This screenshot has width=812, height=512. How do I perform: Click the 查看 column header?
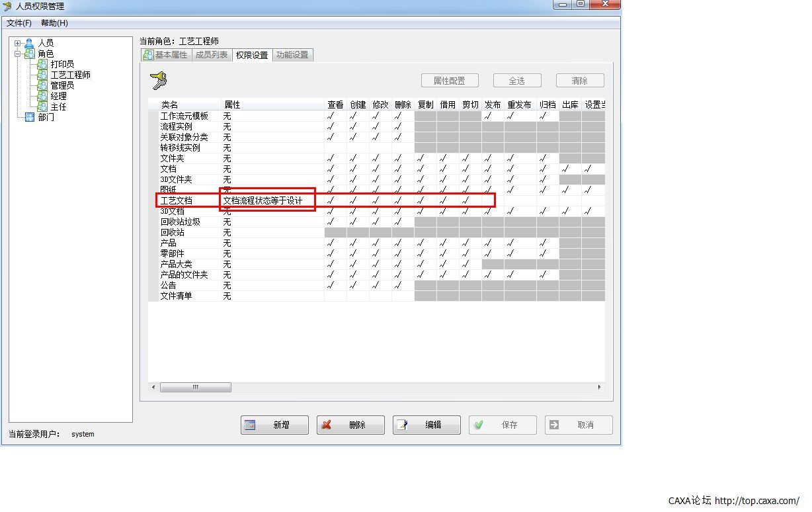[335, 105]
